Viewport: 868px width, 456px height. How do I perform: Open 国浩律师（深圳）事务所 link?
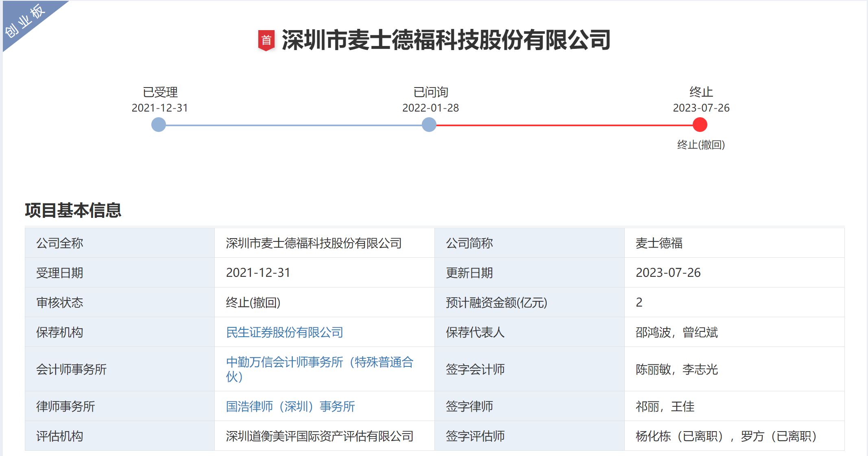pyautogui.click(x=290, y=406)
